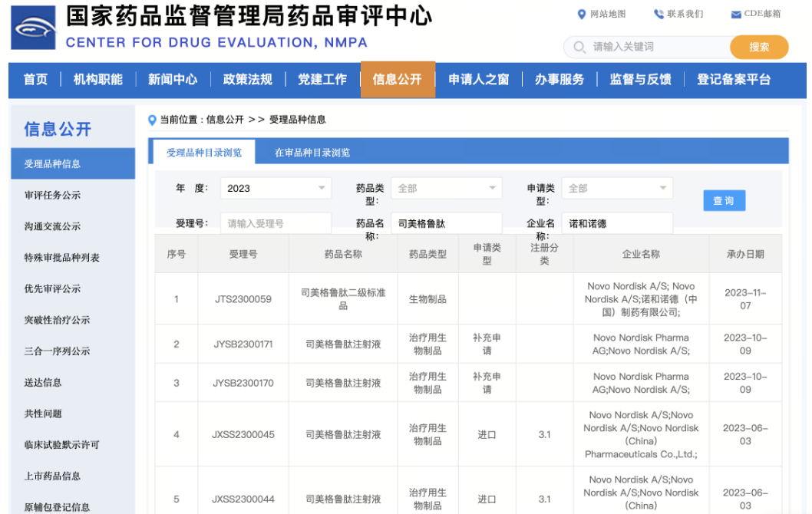Click the 药品名称 column header

(x=343, y=254)
